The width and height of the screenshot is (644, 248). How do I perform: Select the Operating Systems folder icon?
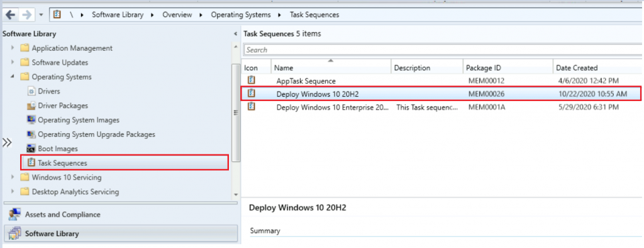tap(25, 77)
